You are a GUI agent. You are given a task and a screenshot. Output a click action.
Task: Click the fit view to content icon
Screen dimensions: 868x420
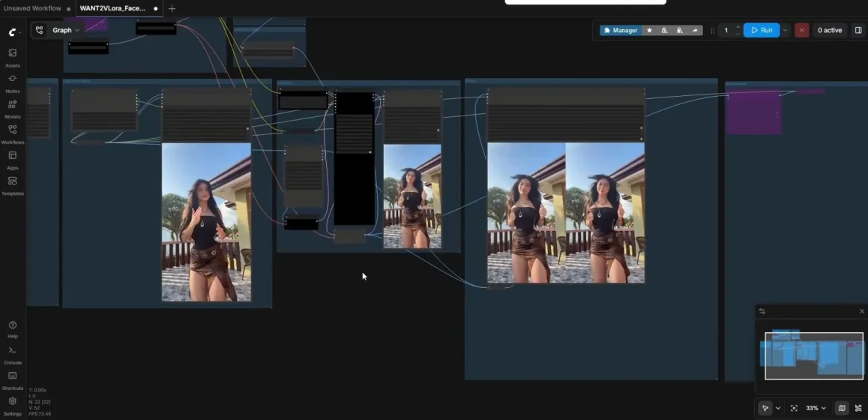click(794, 408)
